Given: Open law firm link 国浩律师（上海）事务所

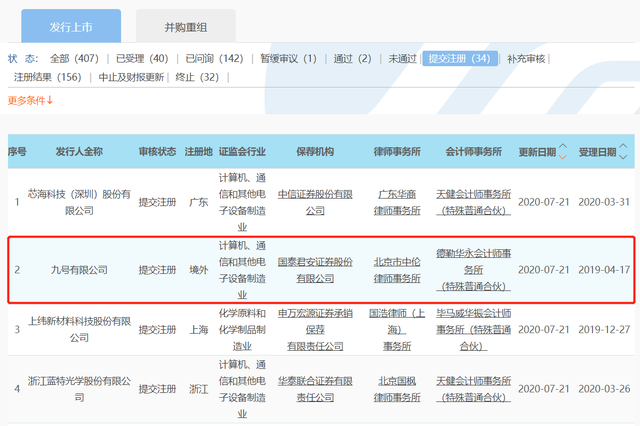Looking at the screenshot, I should [397, 330].
